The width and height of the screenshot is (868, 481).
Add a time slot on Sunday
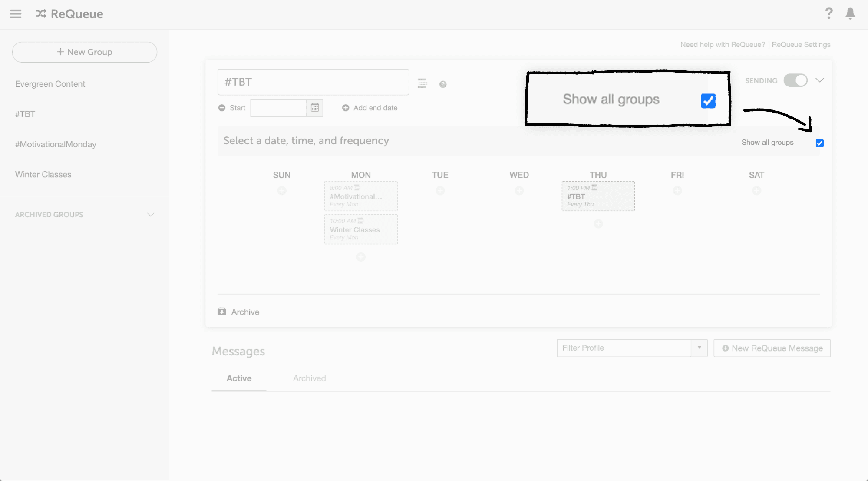282,191
